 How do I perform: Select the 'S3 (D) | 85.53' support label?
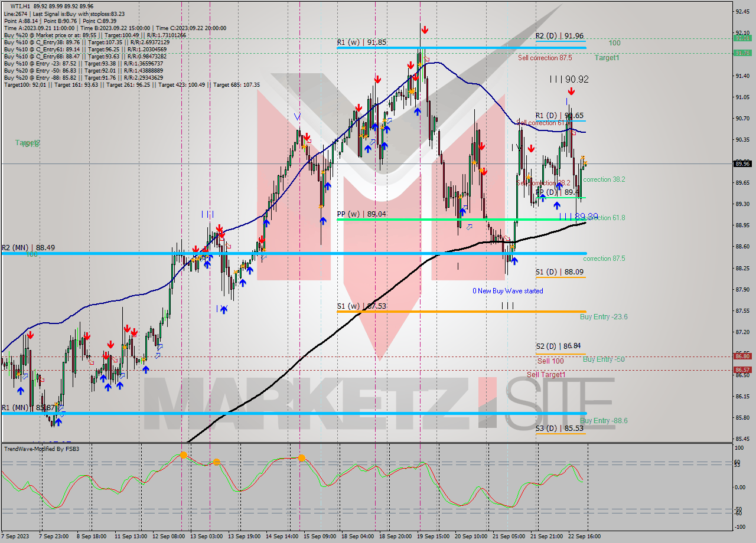[559, 428]
